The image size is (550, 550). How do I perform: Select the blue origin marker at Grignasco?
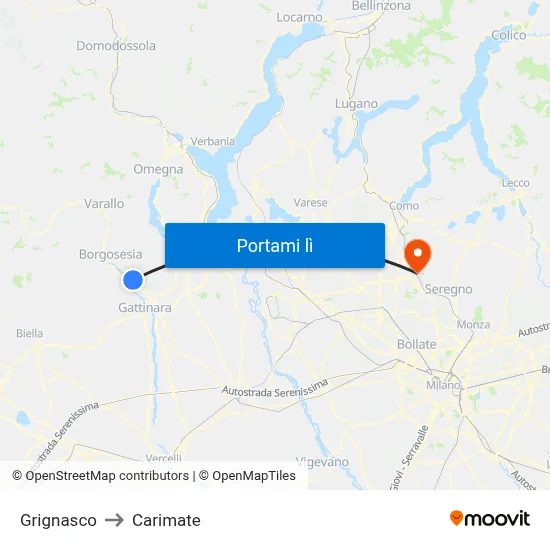pyautogui.click(x=133, y=280)
